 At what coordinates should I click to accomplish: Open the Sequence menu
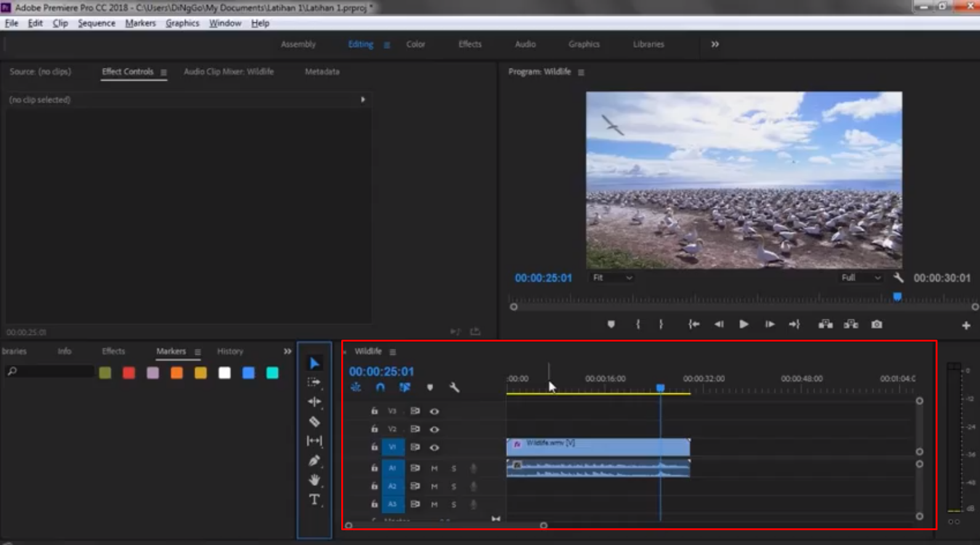(x=96, y=23)
